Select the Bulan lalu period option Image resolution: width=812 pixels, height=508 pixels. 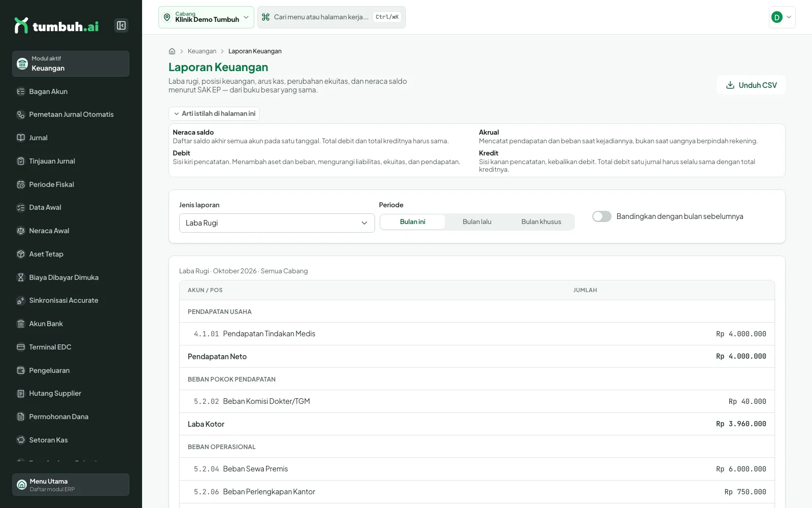(477, 222)
